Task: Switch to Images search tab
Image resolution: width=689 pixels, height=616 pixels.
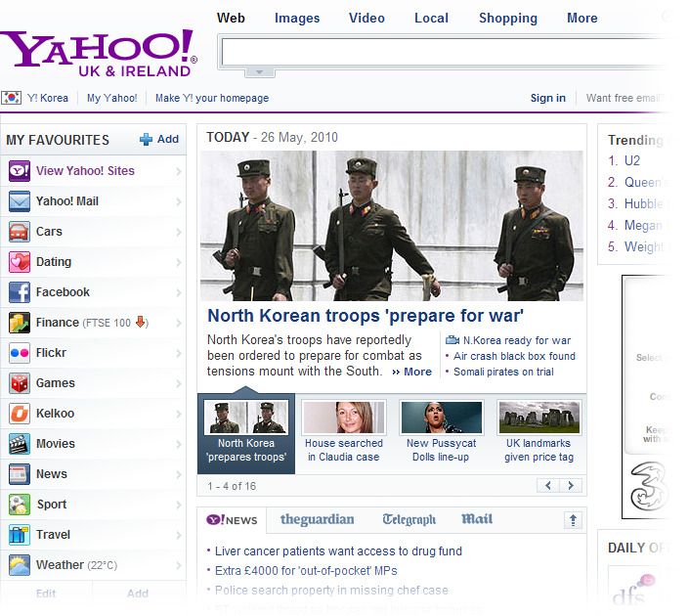Action: point(297,18)
